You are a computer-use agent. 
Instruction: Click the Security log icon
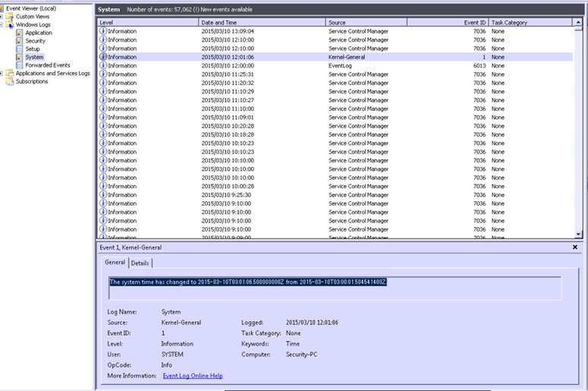(x=20, y=41)
